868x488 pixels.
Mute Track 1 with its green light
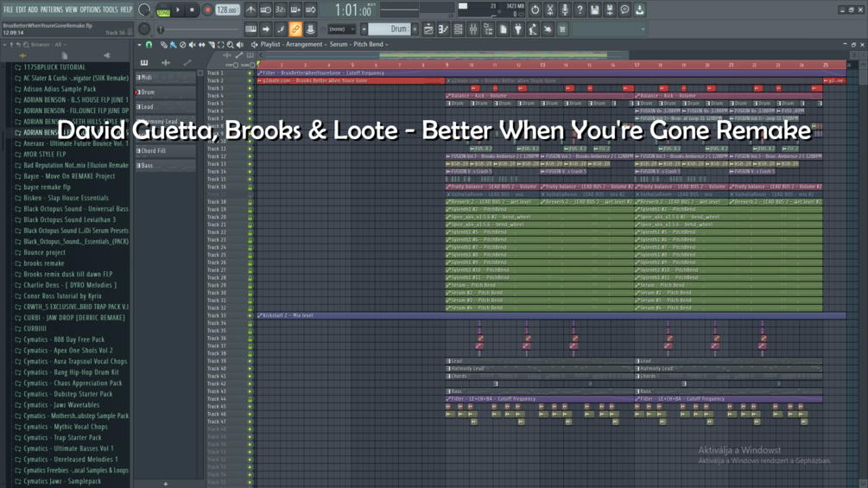250,73
